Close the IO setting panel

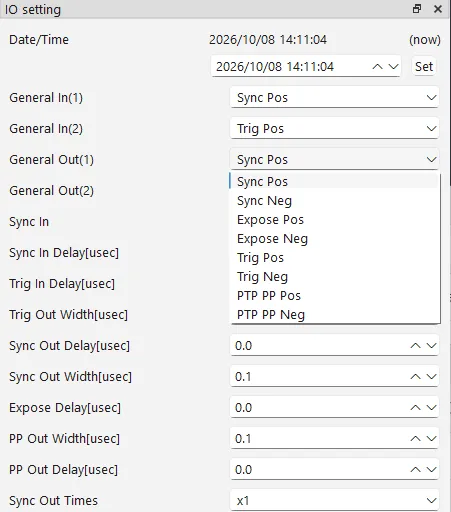(438, 9)
